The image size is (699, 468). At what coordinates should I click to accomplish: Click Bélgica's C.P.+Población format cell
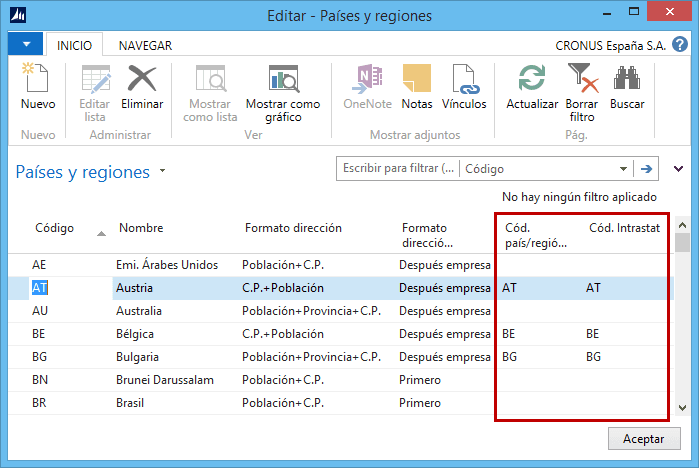(283, 334)
